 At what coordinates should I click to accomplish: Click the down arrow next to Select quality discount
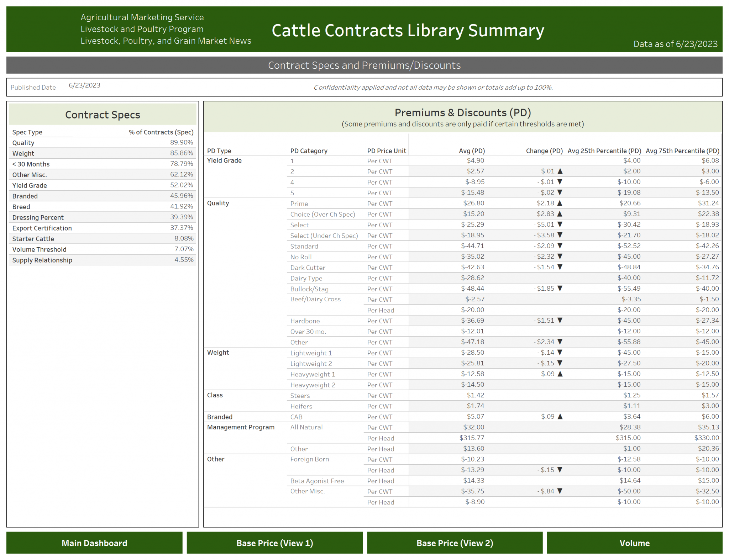click(560, 224)
